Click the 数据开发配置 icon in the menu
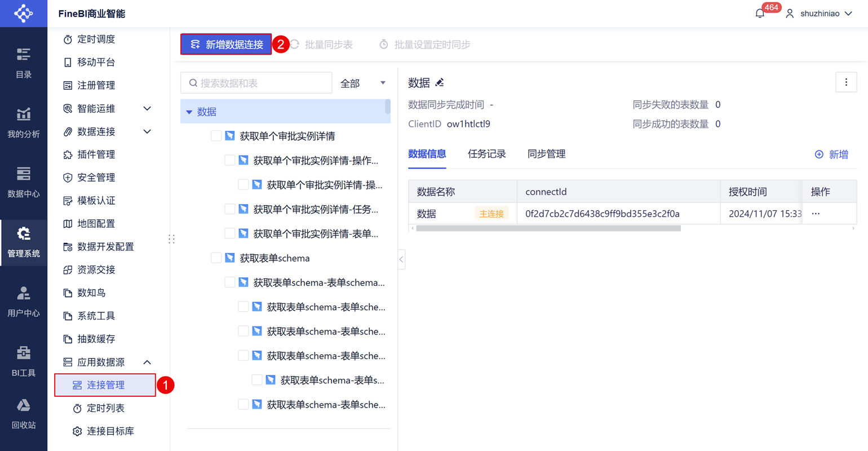Image resolution: width=868 pixels, height=451 pixels. click(x=68, y=247)
